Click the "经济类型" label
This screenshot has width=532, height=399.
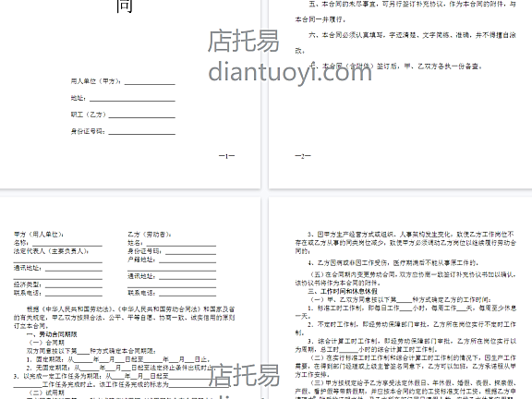tap(28, 284)
